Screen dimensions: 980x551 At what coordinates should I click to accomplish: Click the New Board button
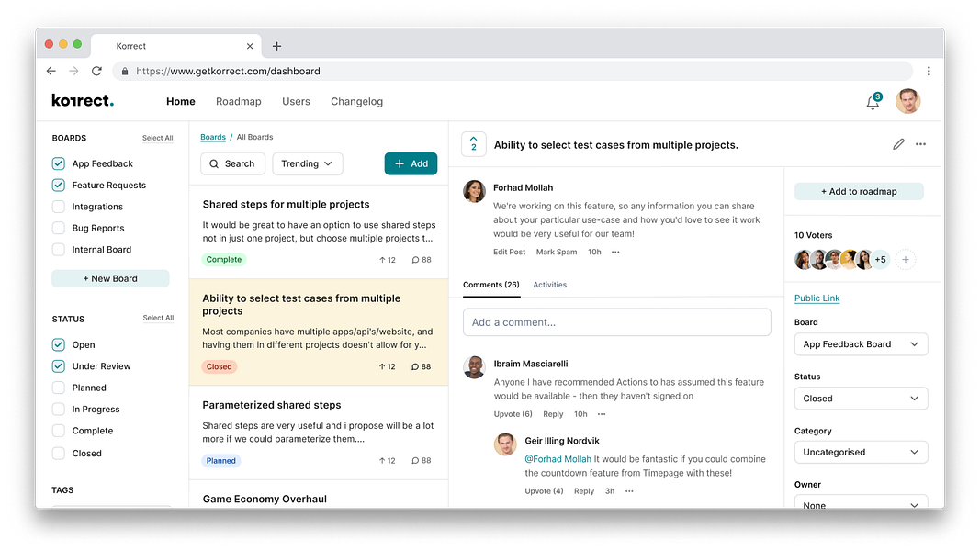(110, 278)
